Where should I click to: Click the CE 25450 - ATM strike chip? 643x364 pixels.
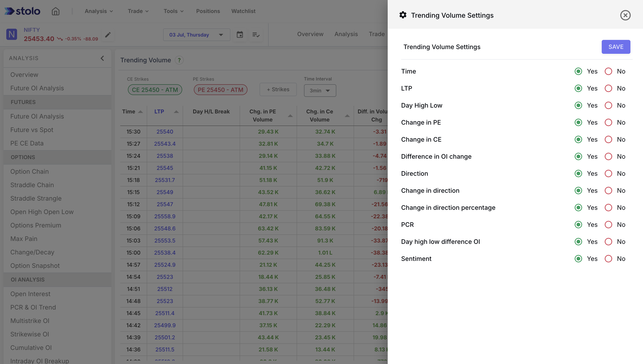pos(155,90)
